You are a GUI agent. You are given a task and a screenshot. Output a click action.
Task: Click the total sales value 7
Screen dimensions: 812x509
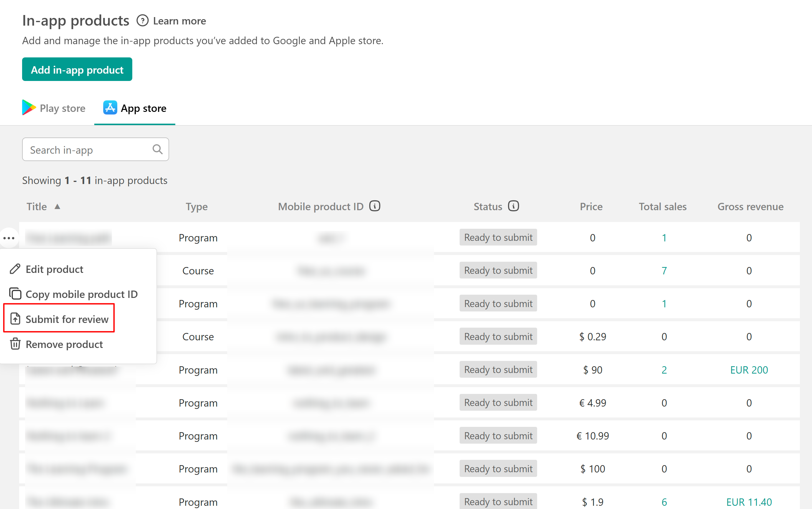664,271
